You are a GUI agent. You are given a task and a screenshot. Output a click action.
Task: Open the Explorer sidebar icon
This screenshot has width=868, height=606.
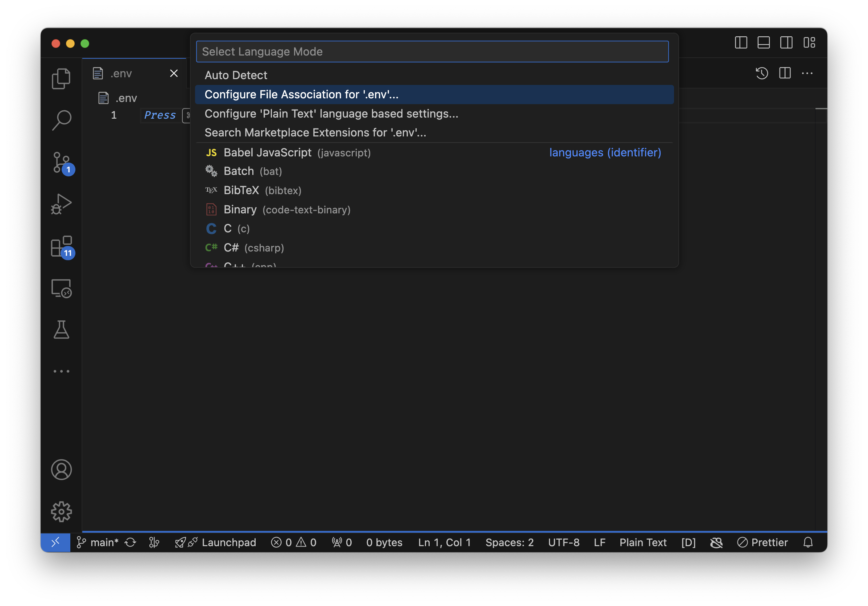[x=61, y=78]
